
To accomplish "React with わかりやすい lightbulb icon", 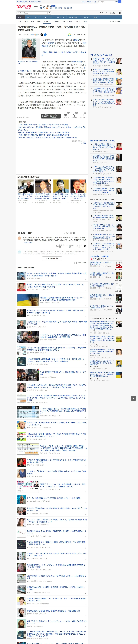I will coord(74,115).
